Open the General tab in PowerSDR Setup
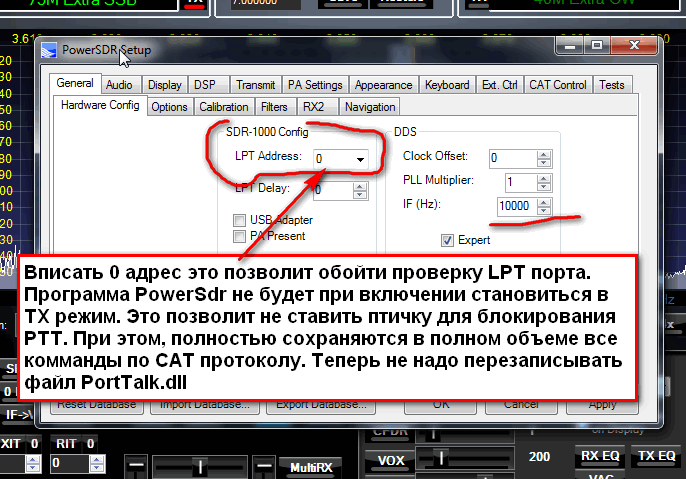 click(75, 83)
